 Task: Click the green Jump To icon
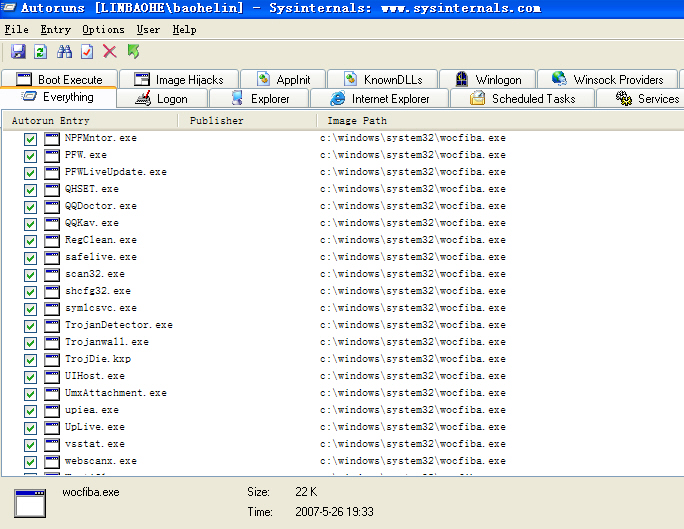tap(133, 51)
